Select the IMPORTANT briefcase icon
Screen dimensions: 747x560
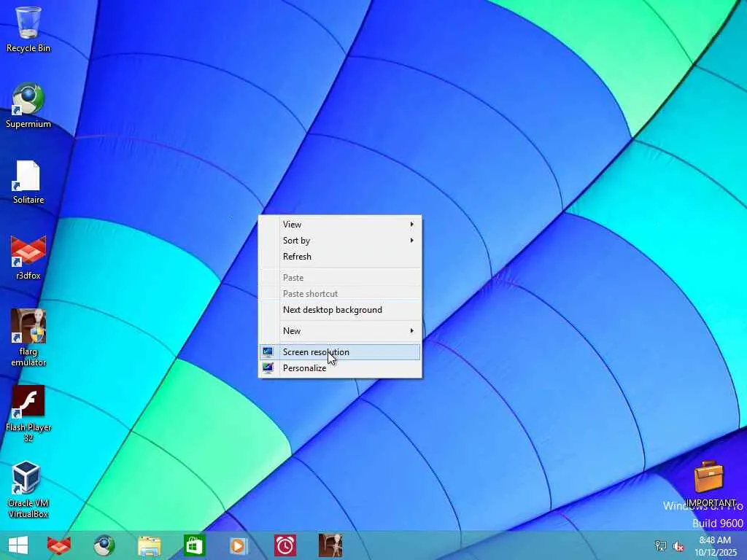pos(709,478)
